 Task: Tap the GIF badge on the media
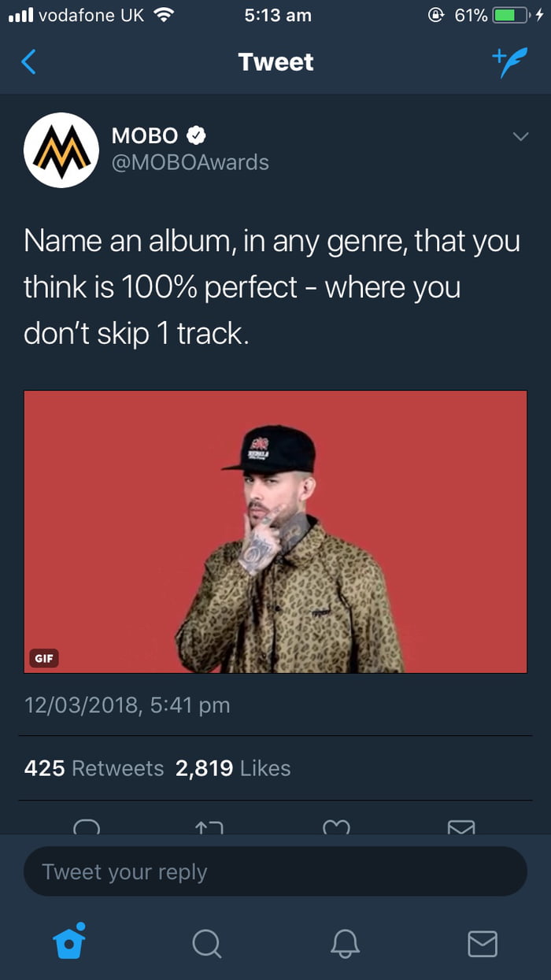45,658
